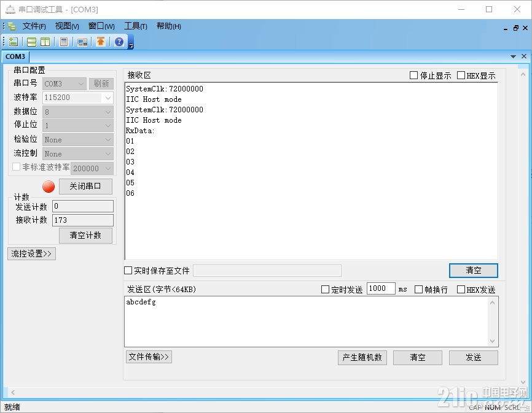
Task: Expand the 流控制 None dropdown
Action: pos(108,154)
